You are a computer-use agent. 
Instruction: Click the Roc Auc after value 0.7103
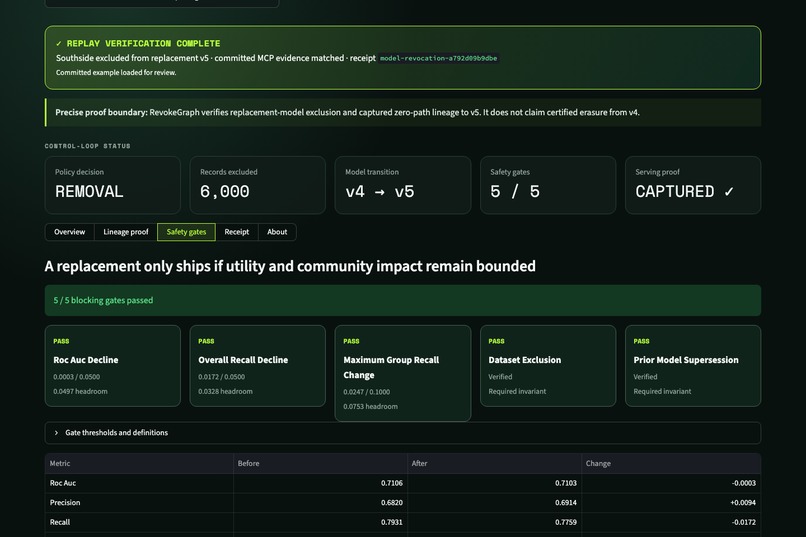565,483
